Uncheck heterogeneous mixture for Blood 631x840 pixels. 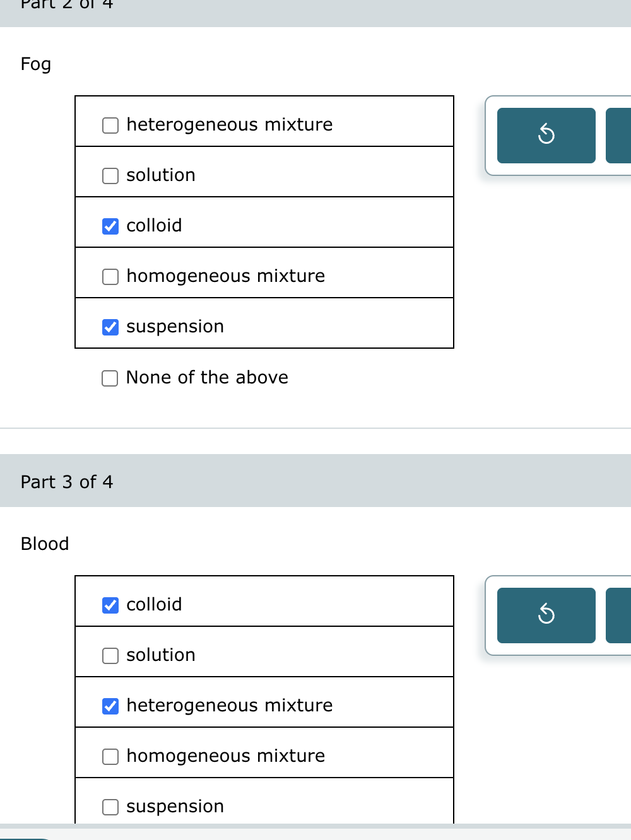pos(110,706)
